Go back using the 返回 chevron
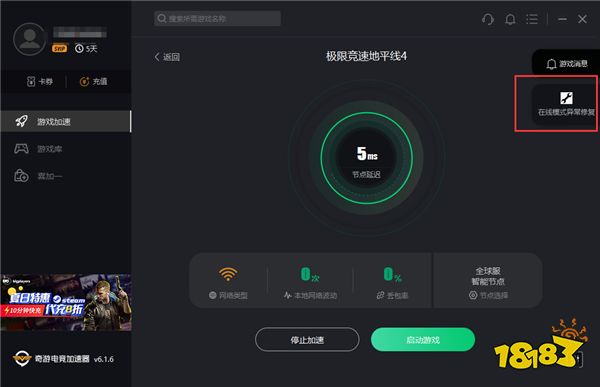The image size is (600, 387). [x=167, y=57]
